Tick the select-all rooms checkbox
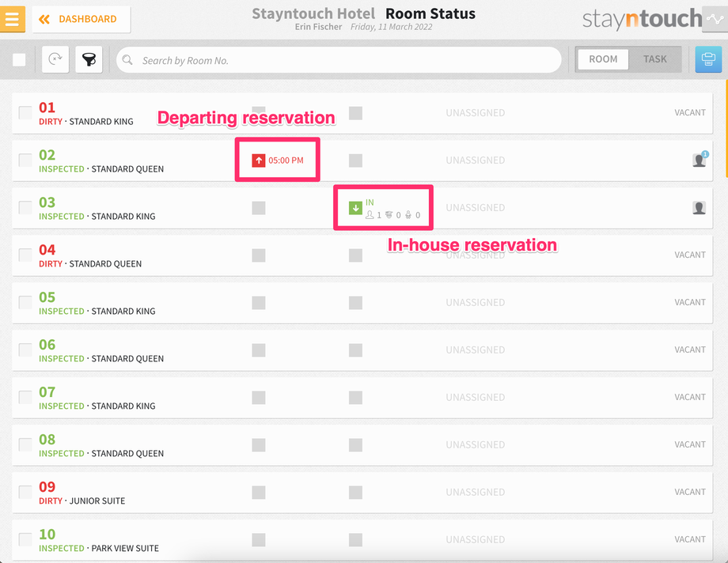Viewport: 728px width, 563px height. click(x=19, y=59)
